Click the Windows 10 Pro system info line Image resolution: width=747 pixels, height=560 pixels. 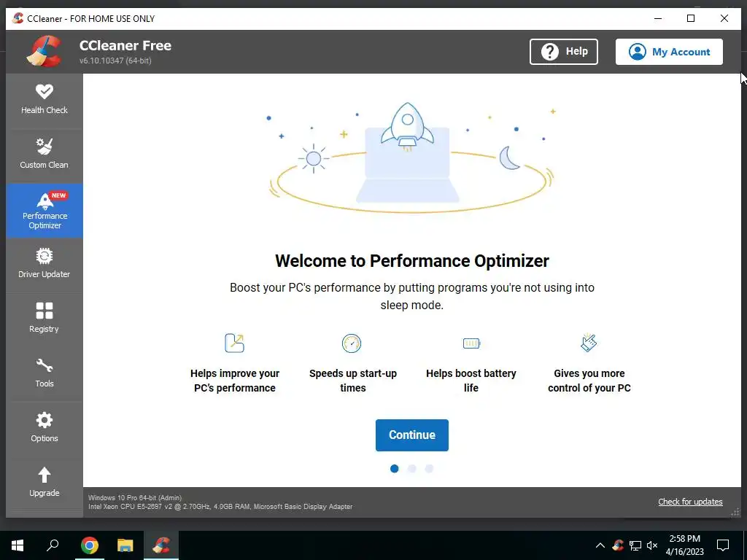coord(135,497)
